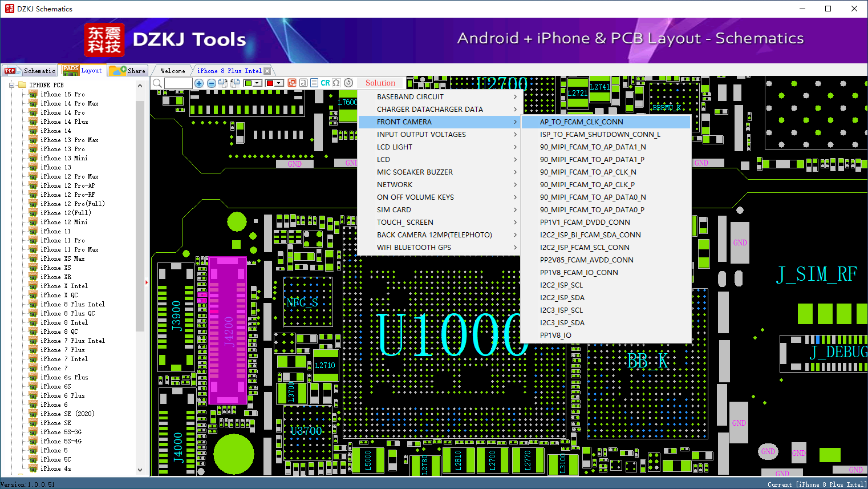This screenshot has width=868, height=489.
Task: Click PP2V85_FCAM_AVDD_CONN in the submenu
Action: point(606,260)
